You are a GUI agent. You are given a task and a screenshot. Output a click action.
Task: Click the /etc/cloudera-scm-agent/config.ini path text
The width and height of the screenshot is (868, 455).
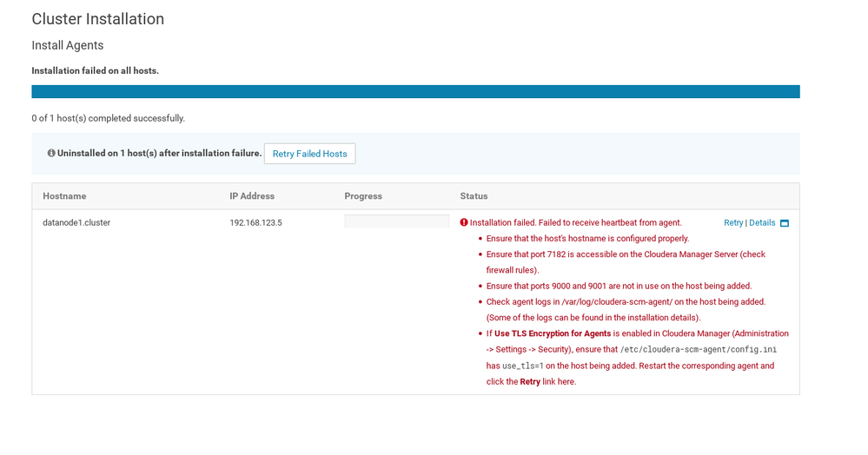698,349
